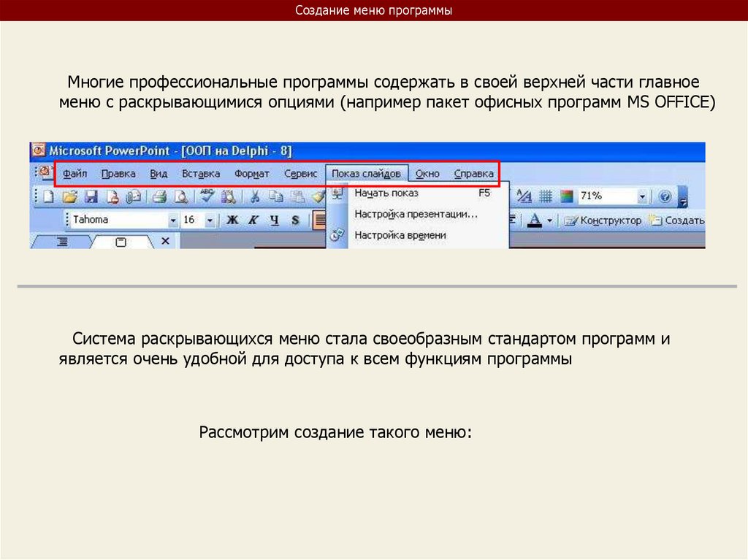Viewport: 748px width, 560px height.
Task: Toggle Bold (Ж) formatting
Action: coord(232,220)
